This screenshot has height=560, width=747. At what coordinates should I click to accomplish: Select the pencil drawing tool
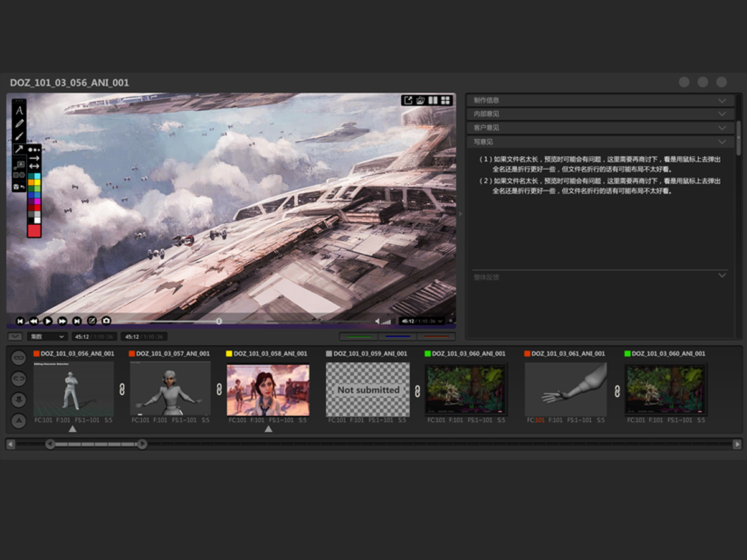tap(19, 123)
